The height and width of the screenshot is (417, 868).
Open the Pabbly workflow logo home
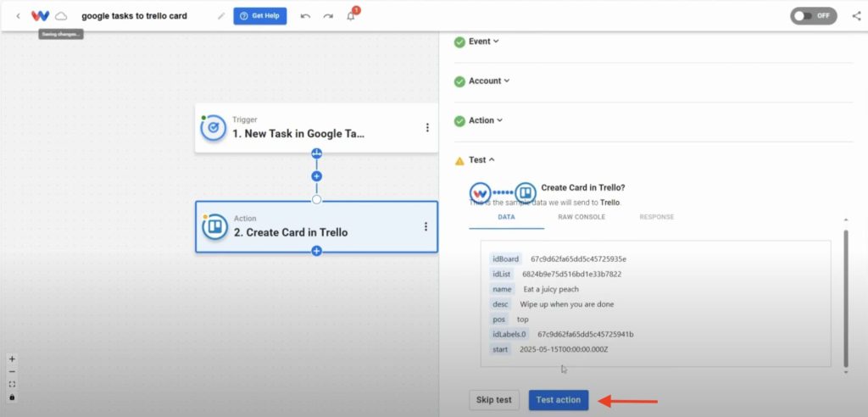[x=41, y=16]
